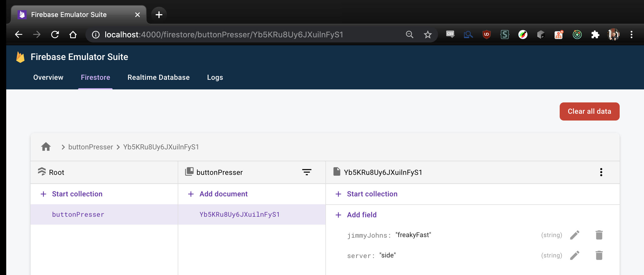Image resolution: width=644 pixels, height=275 pixels.
Task: Click the home icon in the breadcrumb
Action: pos(46,147)
